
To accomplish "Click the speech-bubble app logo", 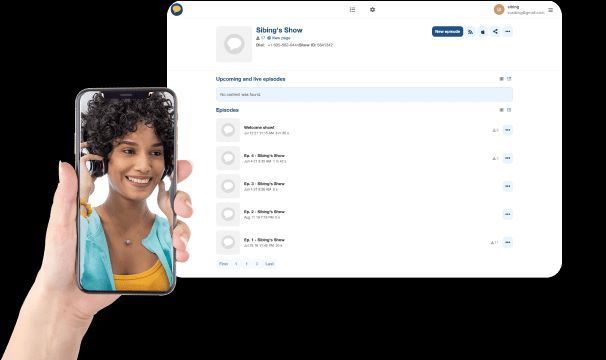I will point(177,9).
